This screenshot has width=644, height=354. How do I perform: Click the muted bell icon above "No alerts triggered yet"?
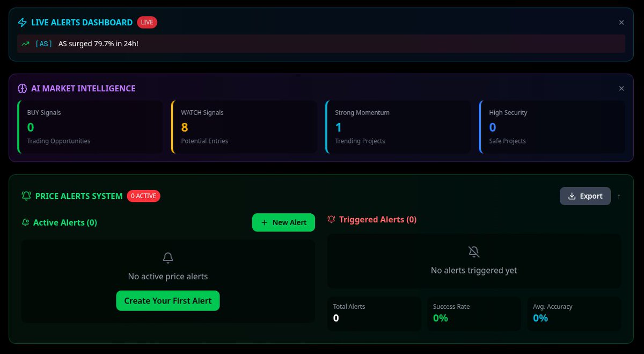(474, 251)
